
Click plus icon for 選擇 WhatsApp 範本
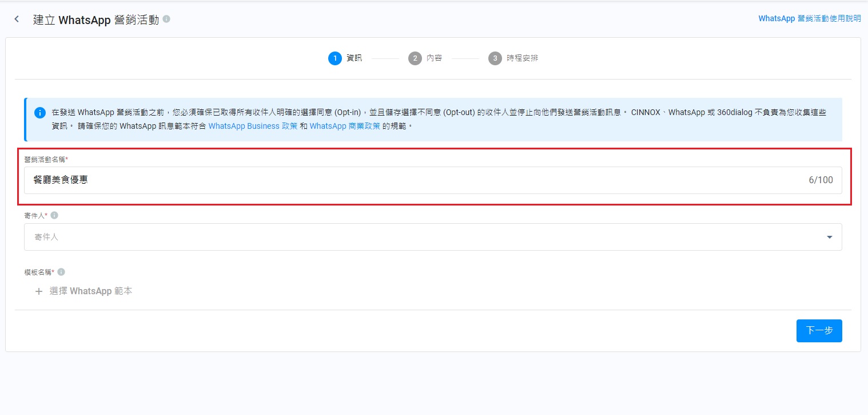tap(39, 291)
